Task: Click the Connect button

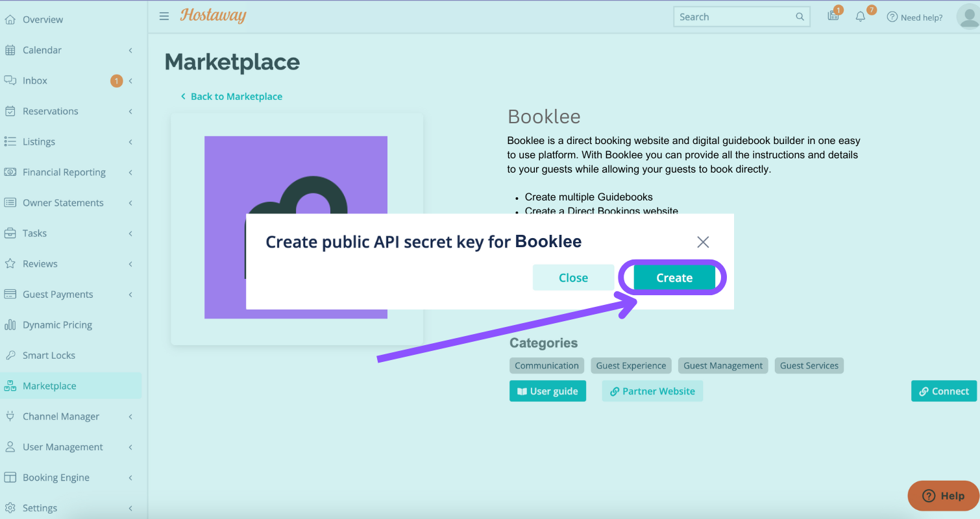Action: coord(944,391)
